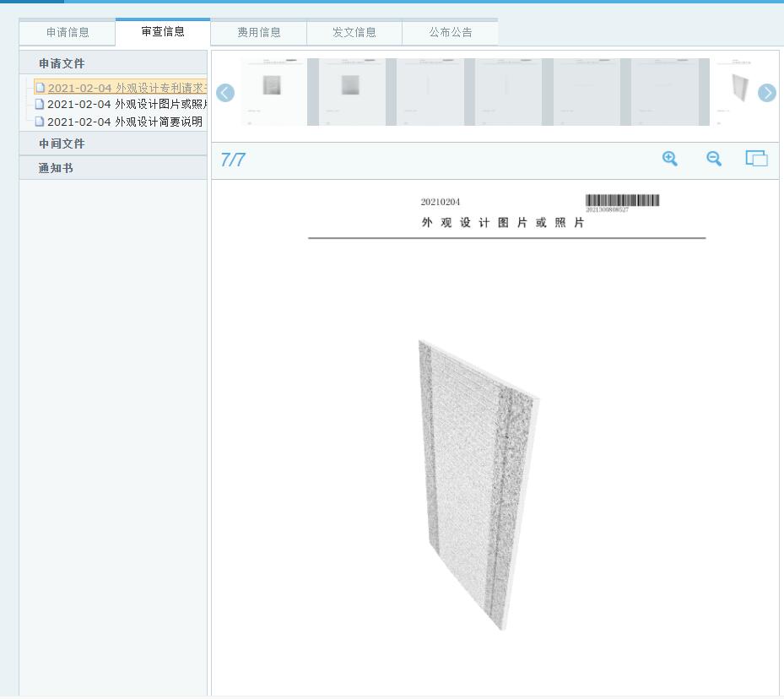784x699 pixels.
Task: Pick the fourth page thumbnail in the strip
Action: coord(507,92)
